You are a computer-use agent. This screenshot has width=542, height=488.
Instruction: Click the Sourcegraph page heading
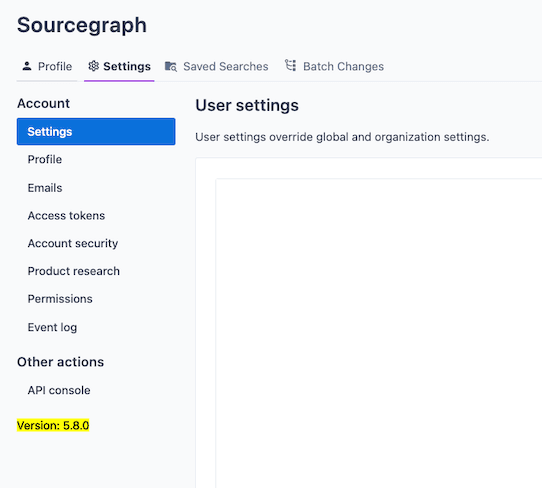point(82,25)
